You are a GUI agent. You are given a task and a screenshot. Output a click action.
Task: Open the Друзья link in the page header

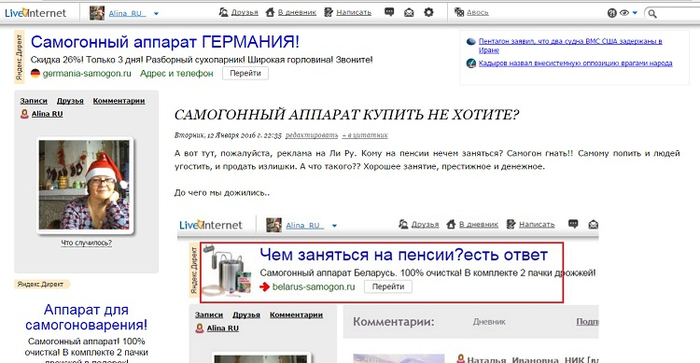point(245,13)
